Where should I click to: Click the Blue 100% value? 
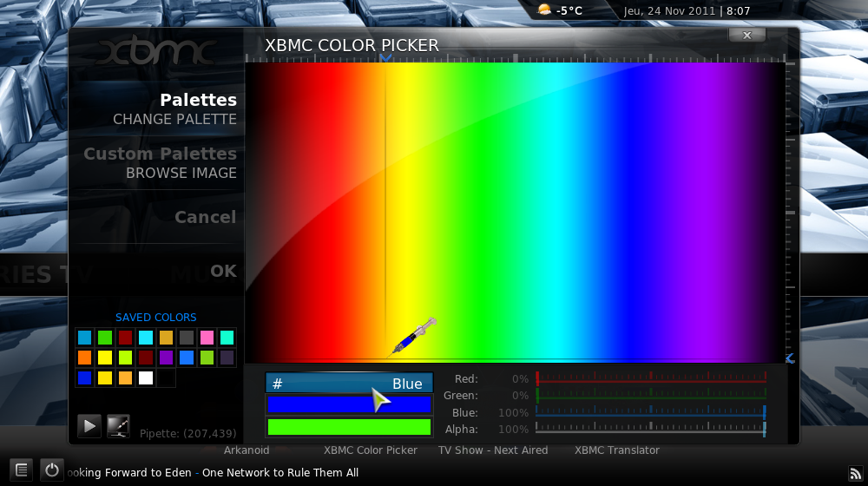point(513,413)
